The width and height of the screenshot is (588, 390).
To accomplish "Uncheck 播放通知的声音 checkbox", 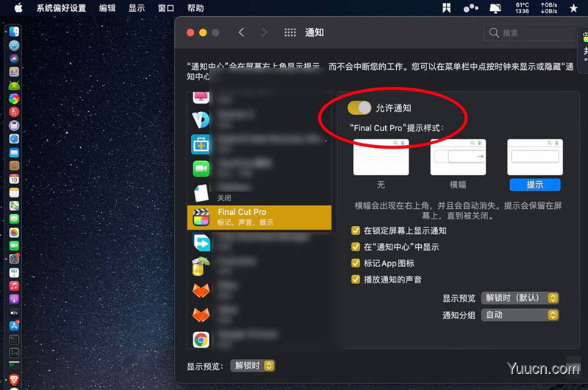I will click(x=356, y=280).
